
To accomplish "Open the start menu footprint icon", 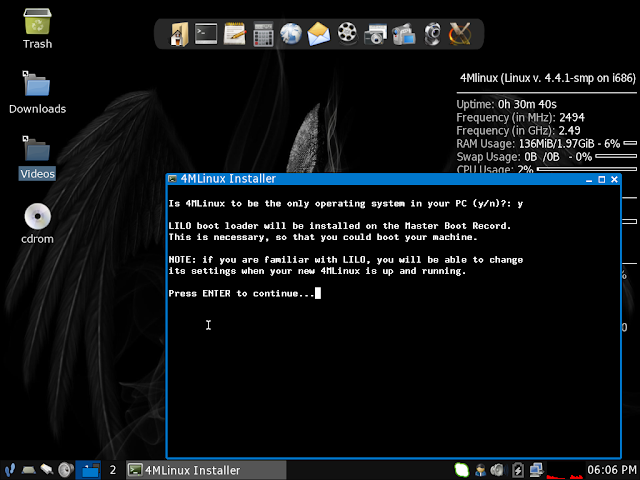I will coord(9,470).
